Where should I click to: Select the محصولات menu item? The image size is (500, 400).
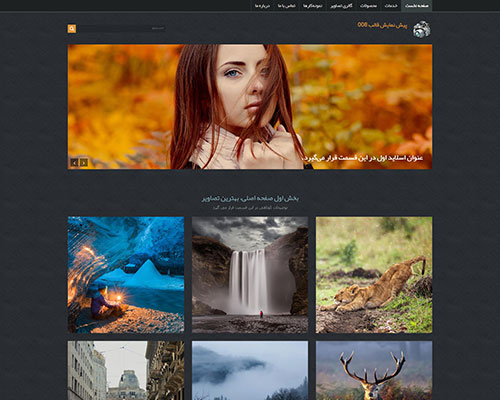click(369, 6)
